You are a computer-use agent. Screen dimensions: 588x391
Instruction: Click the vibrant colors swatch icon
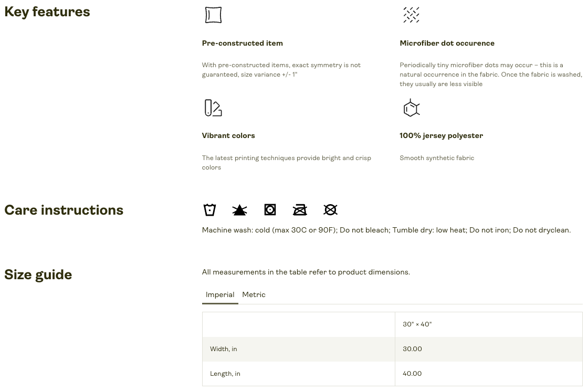(213, 108)
